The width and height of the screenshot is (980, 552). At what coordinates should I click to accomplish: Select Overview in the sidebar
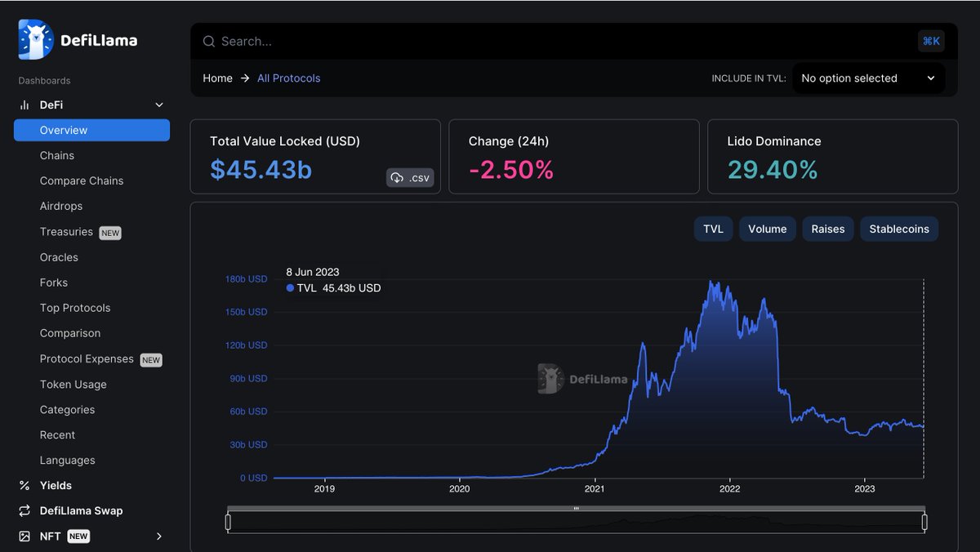click(65, 130)
